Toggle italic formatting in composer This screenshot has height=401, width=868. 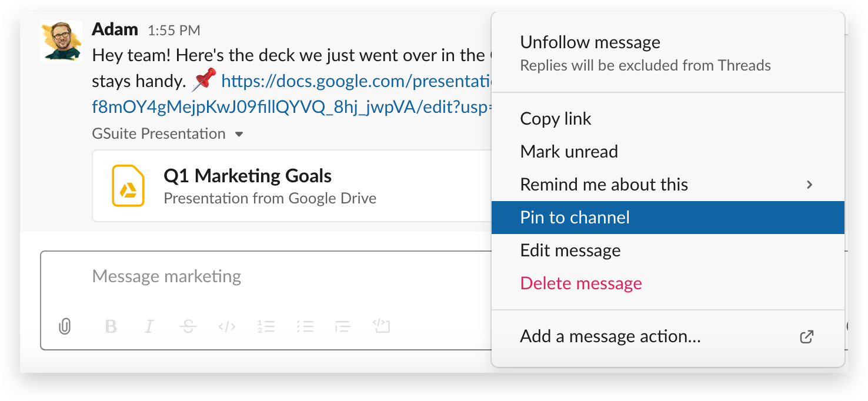point(149,326)
